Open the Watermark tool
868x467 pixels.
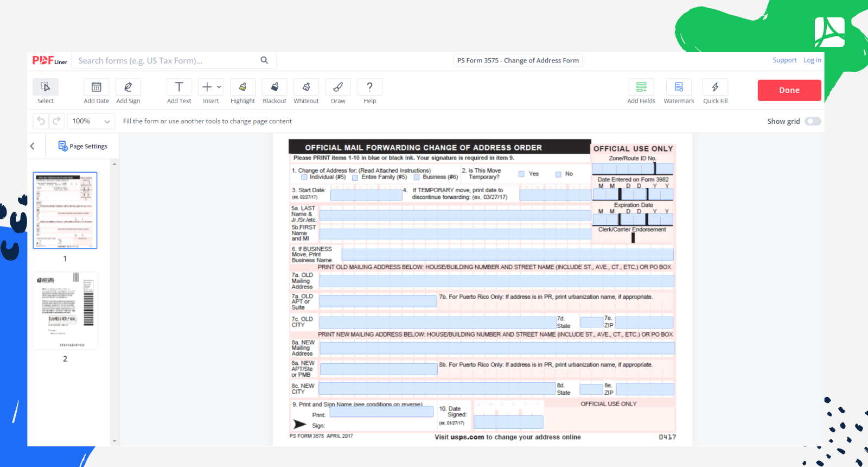pyautogui.click(x=679, y=87)
